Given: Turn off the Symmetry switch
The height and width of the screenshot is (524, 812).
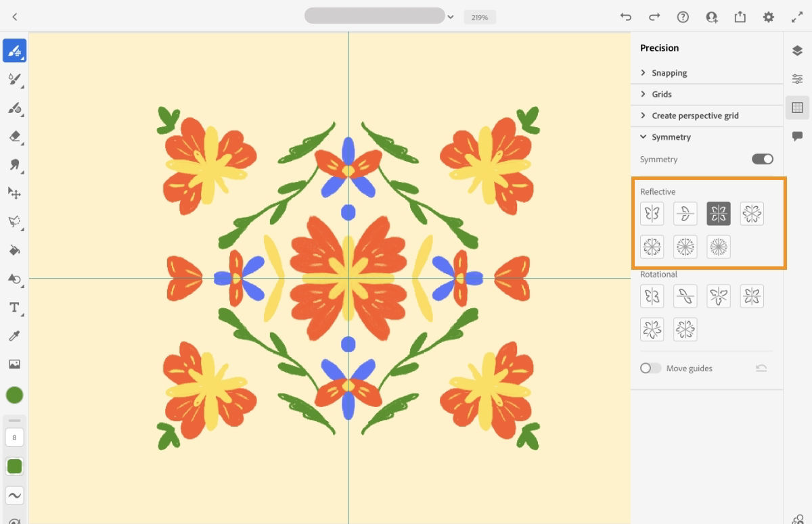Looking at the screenshot, I should [762, 159].
